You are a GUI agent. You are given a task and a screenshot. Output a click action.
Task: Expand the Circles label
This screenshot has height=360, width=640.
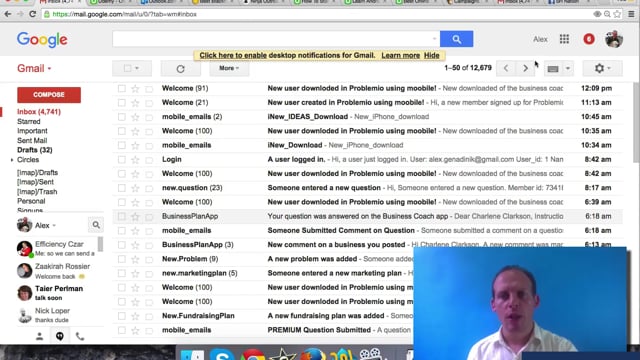[12, 160]
